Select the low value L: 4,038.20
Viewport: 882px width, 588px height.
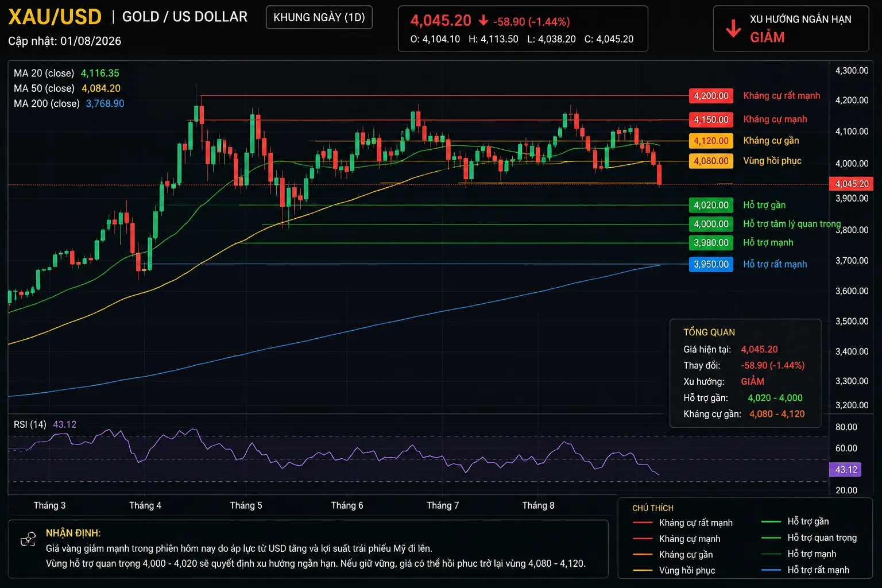(551, 39)
